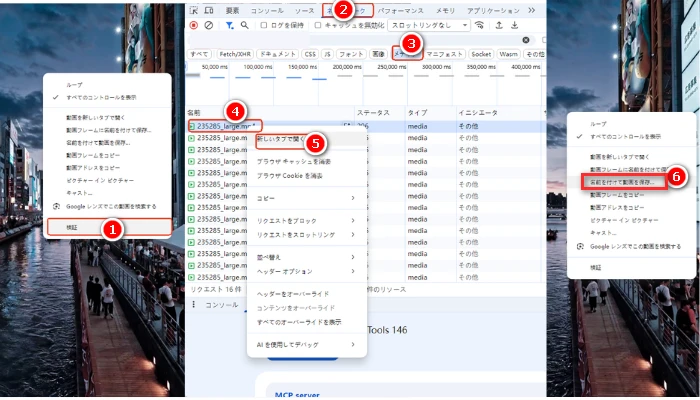Click the highlighted 名前を付けて動画を保存 entry in the right menu

coord(624,182)
